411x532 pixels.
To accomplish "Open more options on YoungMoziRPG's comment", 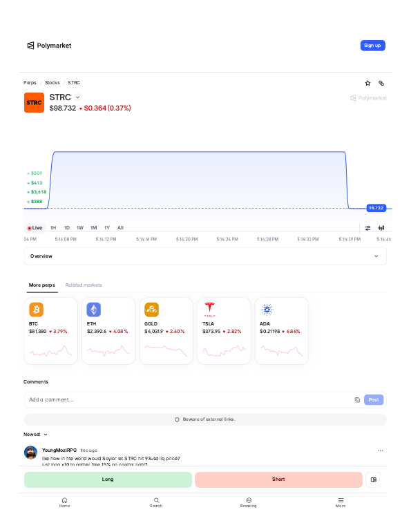I will (x=381, y=450).
